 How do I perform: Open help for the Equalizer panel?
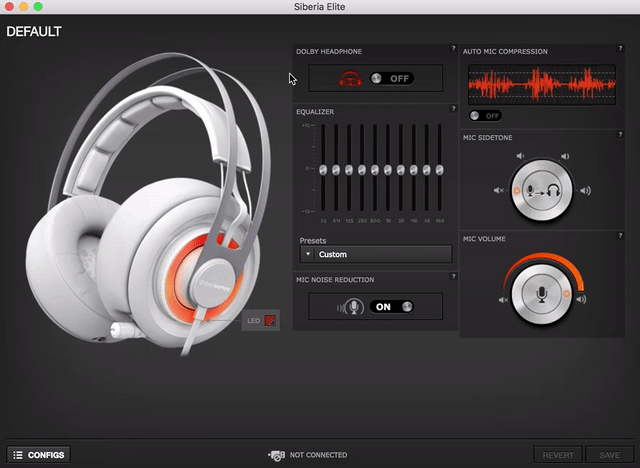(453, 109)
